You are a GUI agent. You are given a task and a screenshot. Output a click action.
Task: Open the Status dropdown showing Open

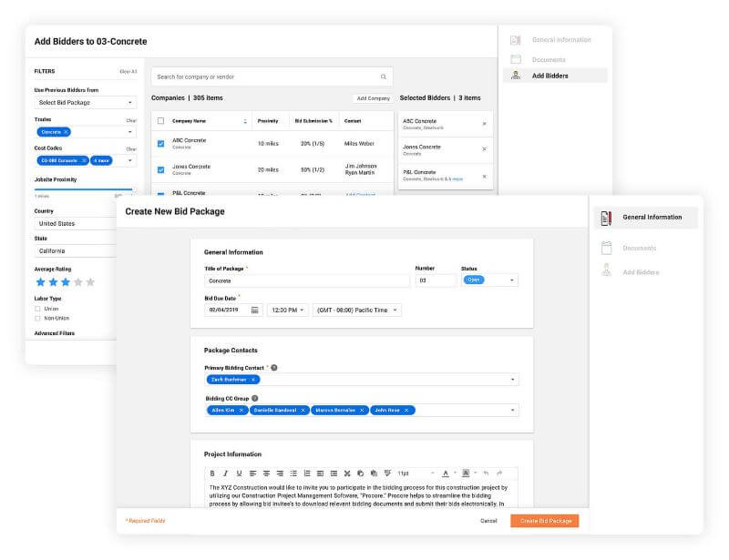[489, 280]
